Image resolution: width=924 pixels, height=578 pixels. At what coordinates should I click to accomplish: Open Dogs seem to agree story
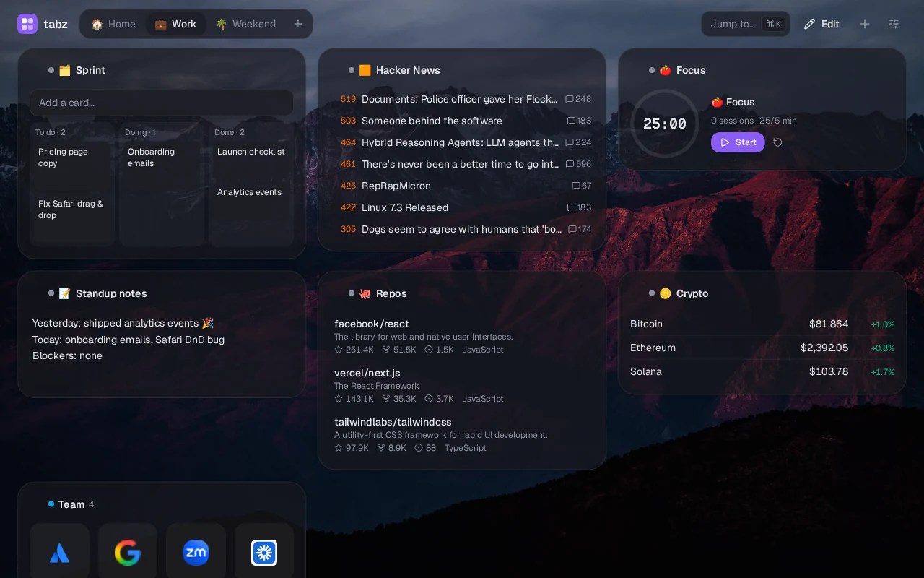point(461,229)
